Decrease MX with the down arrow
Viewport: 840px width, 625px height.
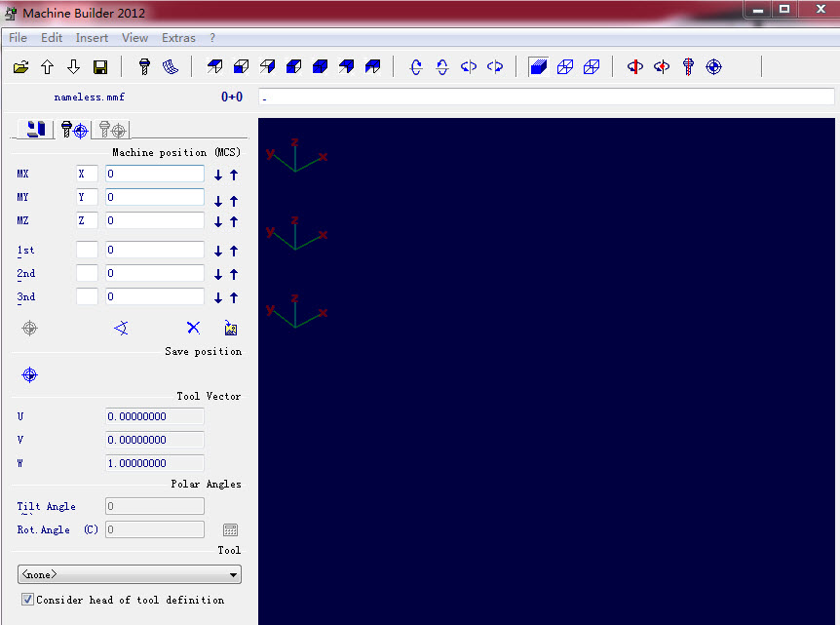click(x=218, y=175)
